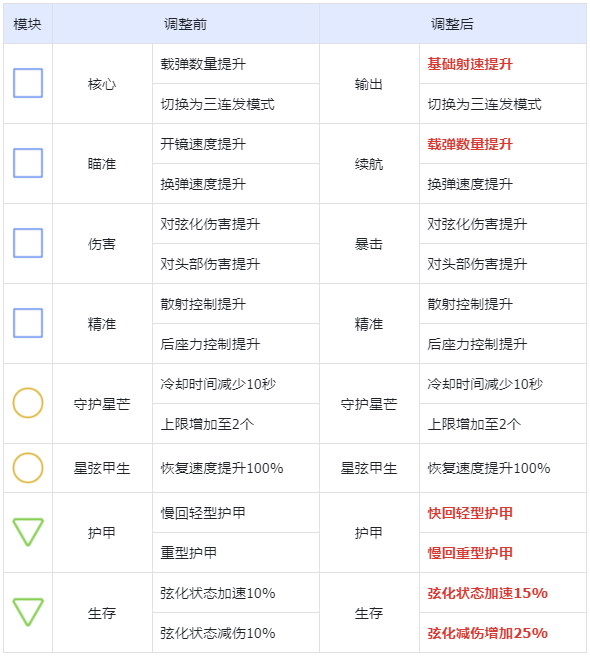Viewport: 590px width, 656px height.
Task: Click the red 基础射速提升 text
Action: coord(470,64)
